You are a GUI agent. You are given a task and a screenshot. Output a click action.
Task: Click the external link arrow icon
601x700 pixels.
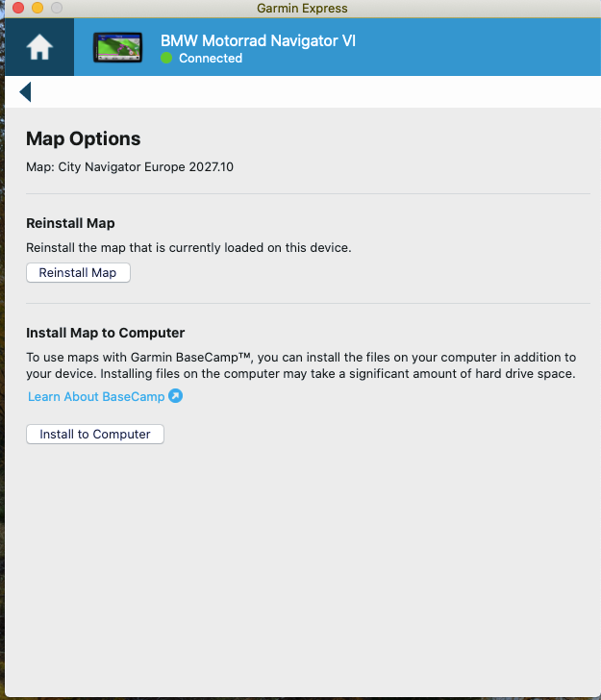[x=175, y=396]
